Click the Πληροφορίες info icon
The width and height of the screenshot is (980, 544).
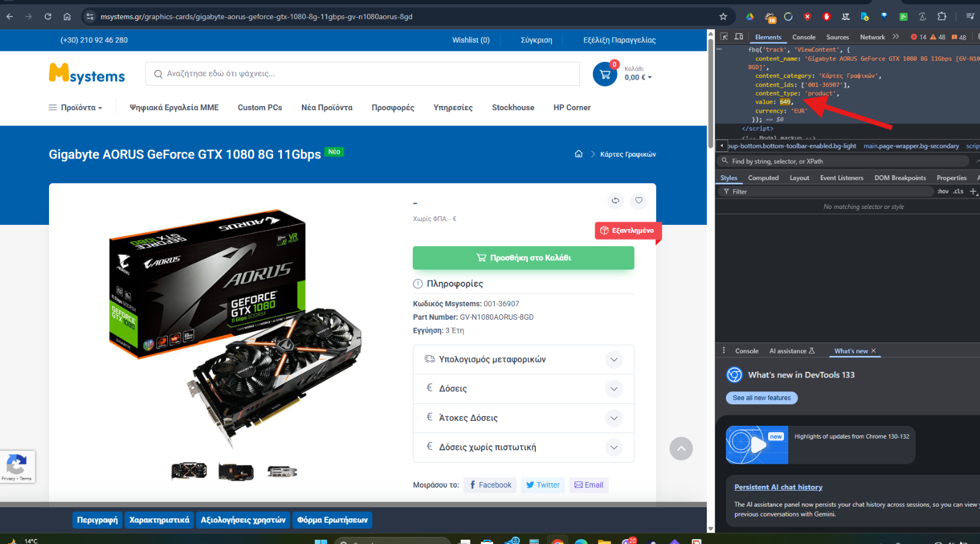click(x=418, y=284)
